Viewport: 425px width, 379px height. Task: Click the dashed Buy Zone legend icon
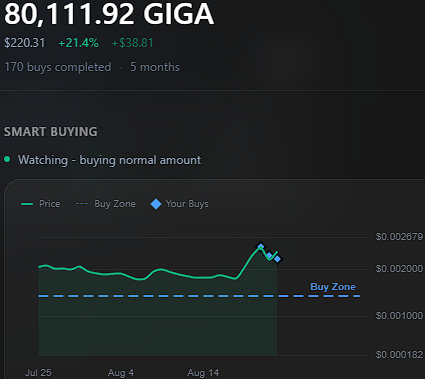coord(82,204)
